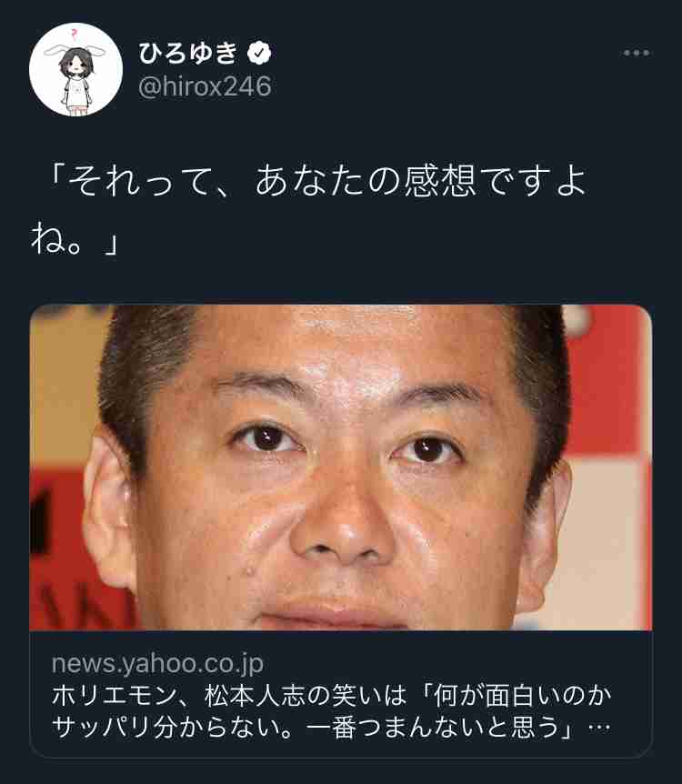Tap the man's forehead in the preview image

tap(345, 345)
